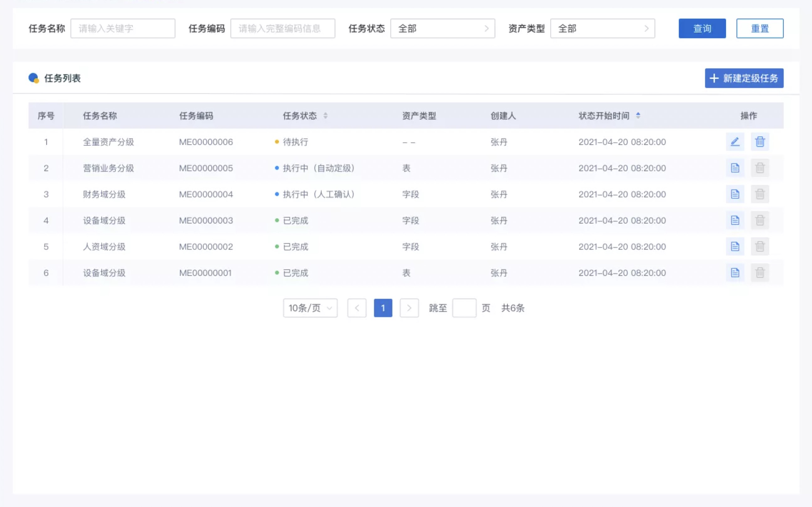Viewport: 812px width, 507px height.
Task: Create new task with 新建定级任务
Action: click(744, 78)
